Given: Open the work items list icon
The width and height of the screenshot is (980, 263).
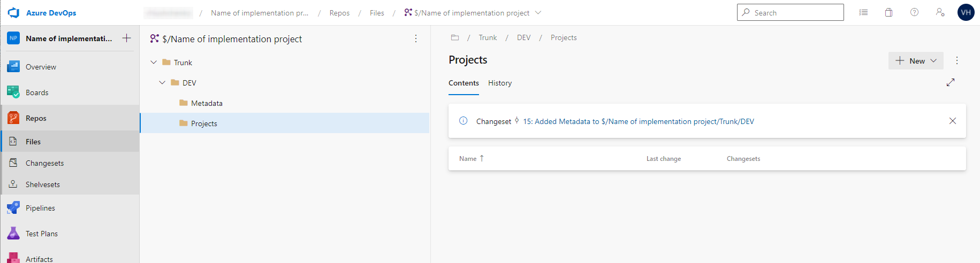Looking at the screenshot, I should pyautogui.click(x=863, y=12).
